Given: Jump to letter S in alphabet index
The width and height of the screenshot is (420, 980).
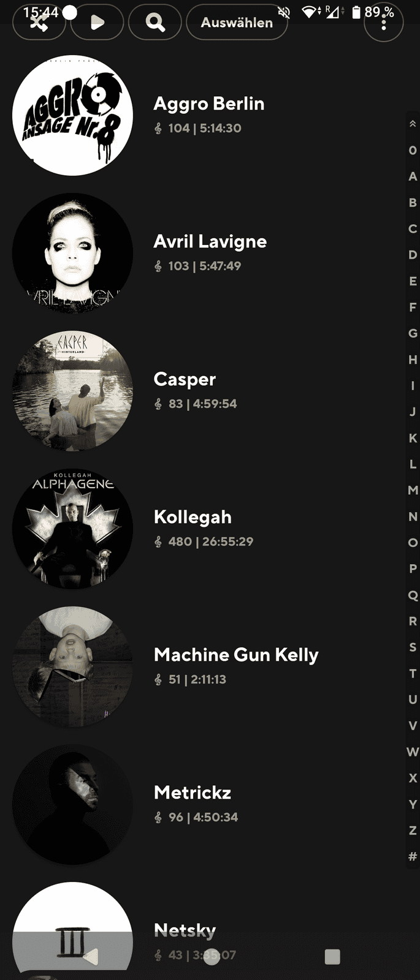Looking at the screenshot, I should pyautogui.click(x=413, y=647).
